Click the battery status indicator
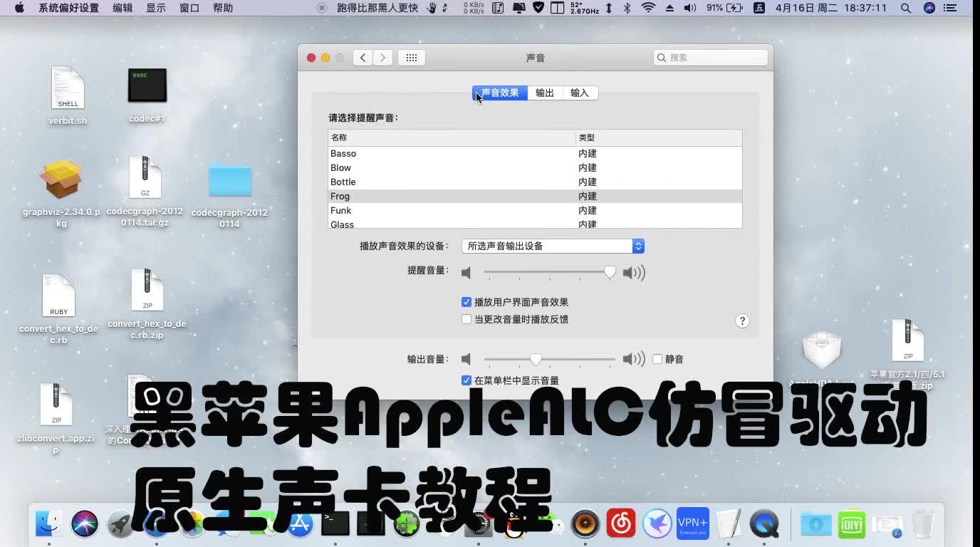Viewport: 980px width, 547px height. point(724,8)
